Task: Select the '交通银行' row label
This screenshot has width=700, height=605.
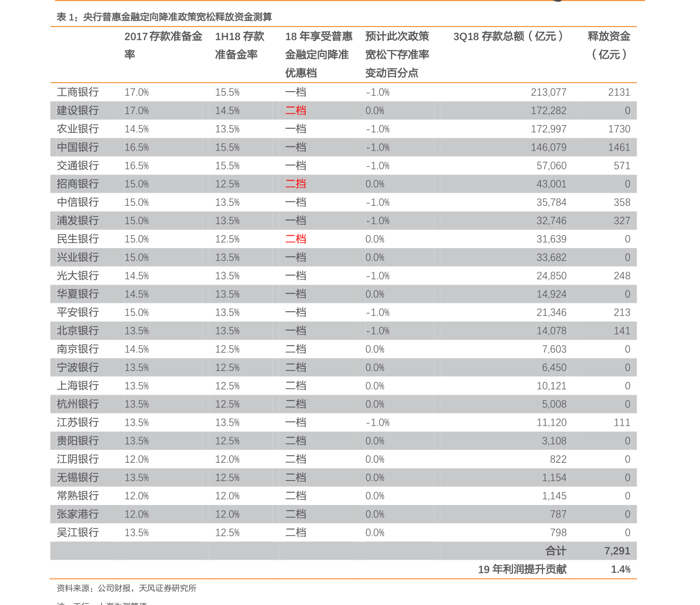Action: click(x=78, y=165)
